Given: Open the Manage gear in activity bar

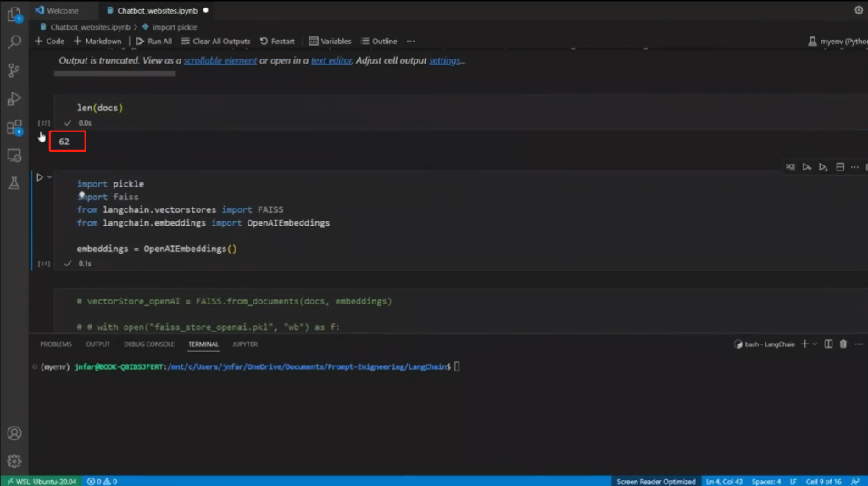Looking at the screenshot, I should pyautogui.click(x=14, y=461).
